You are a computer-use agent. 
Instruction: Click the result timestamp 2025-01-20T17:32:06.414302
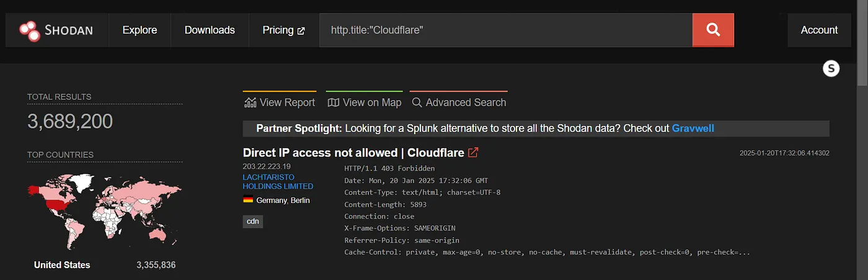(784, 153)
